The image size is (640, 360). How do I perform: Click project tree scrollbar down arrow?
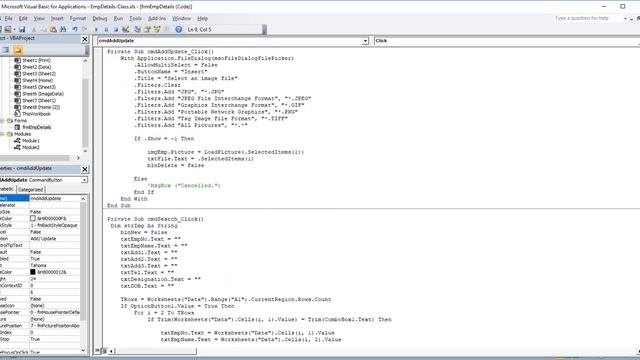point(85,151)
